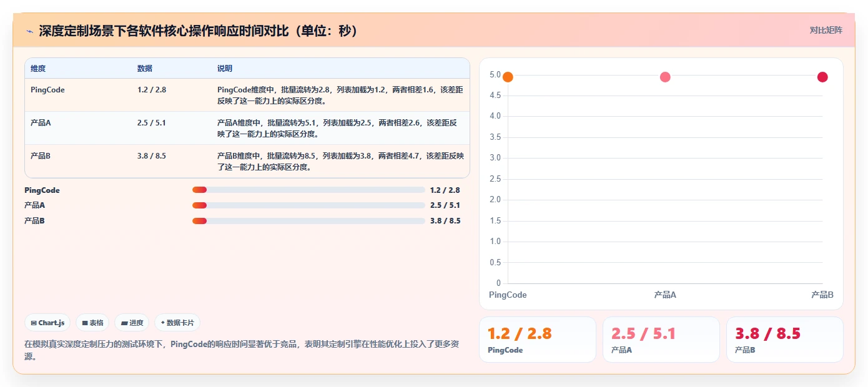The image size is (868, 387).
Task: Click the red 产品B point in the chart
Action: (x=822, y=77)
